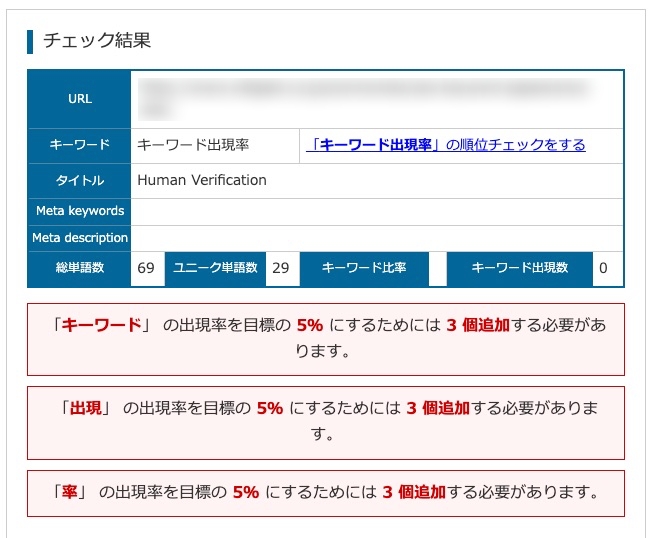Select the キーワード出現率 keyword value
The image size is (653, 538).
click(193, 145)
